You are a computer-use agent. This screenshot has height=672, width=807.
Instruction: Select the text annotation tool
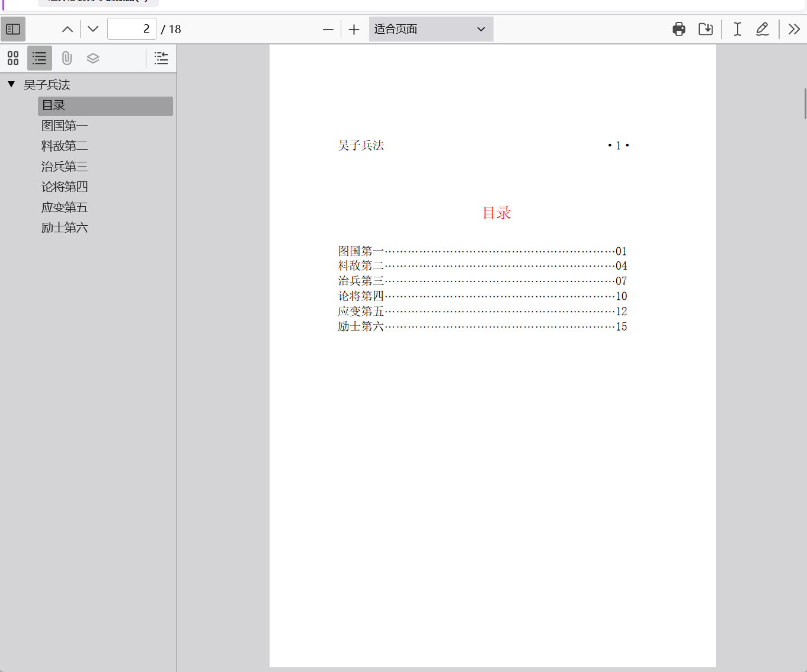(x=738, y=29)
